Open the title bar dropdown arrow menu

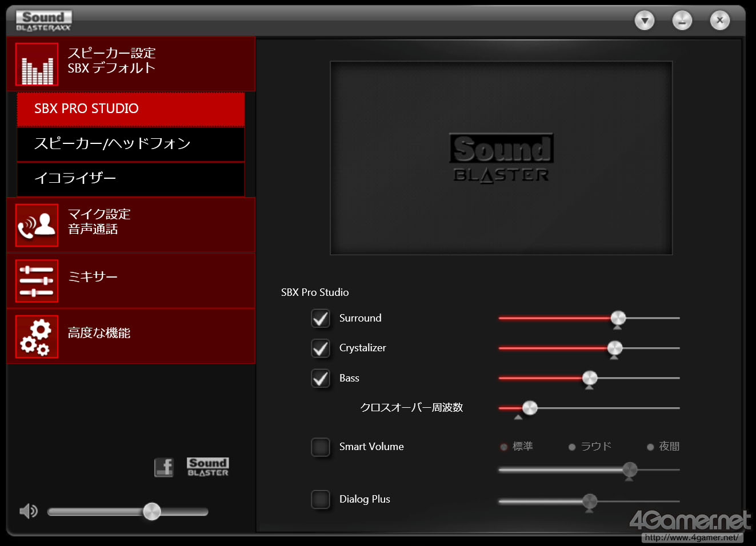pos(645,21)
